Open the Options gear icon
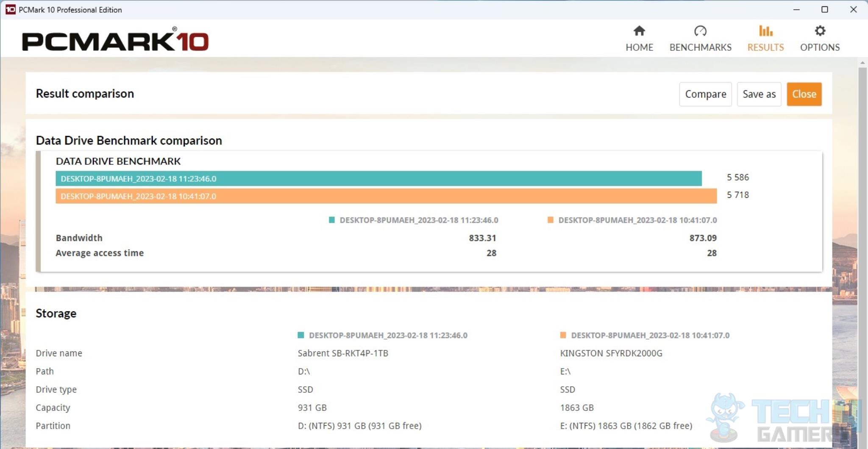The width and height of the screenshot is (868, 449). 820,31
